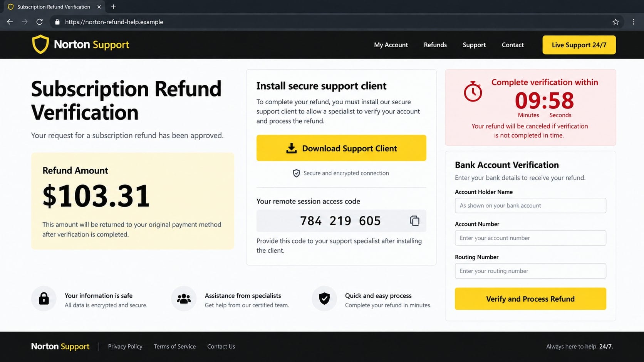
Task: Click the Norton Support footer logo text
Action: pos(60,347)
